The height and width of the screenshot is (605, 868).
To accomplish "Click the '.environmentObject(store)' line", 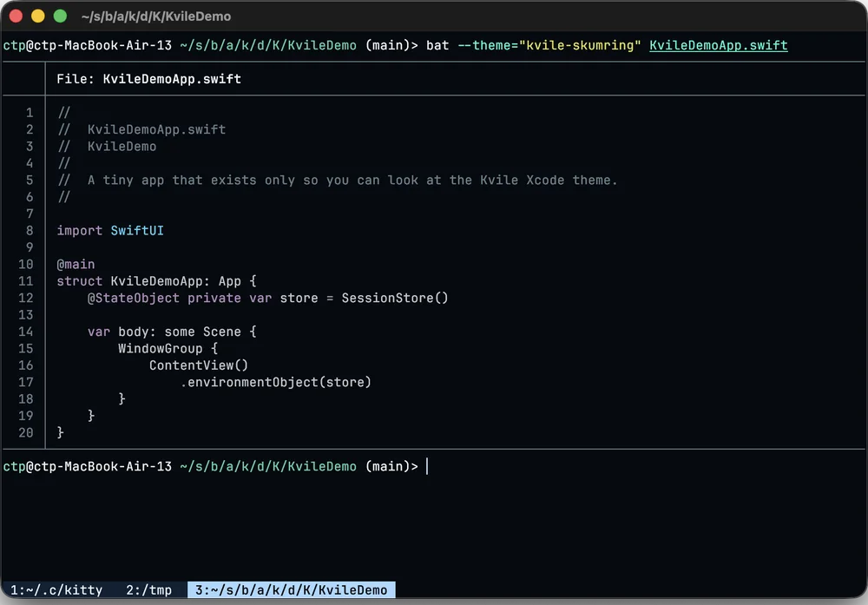I will pyautogui.click(x=276, y=383).
